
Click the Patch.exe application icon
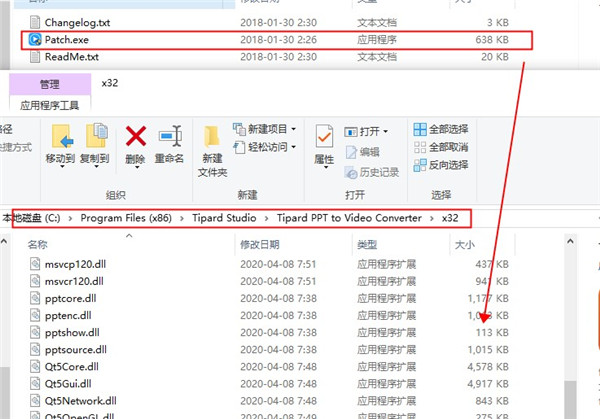pos(35,39)
